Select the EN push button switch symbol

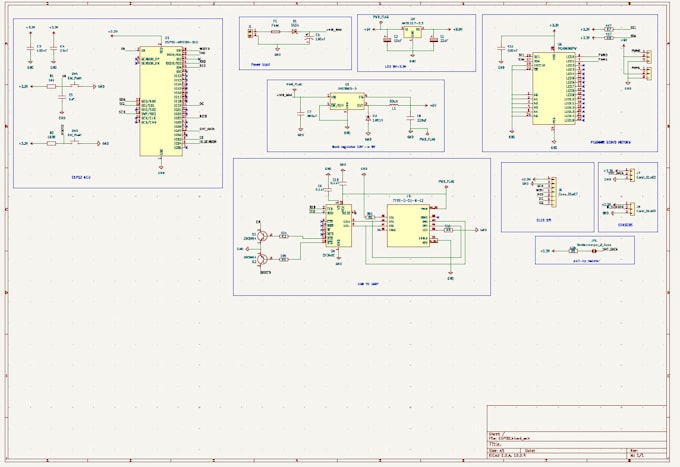(75, 85)
